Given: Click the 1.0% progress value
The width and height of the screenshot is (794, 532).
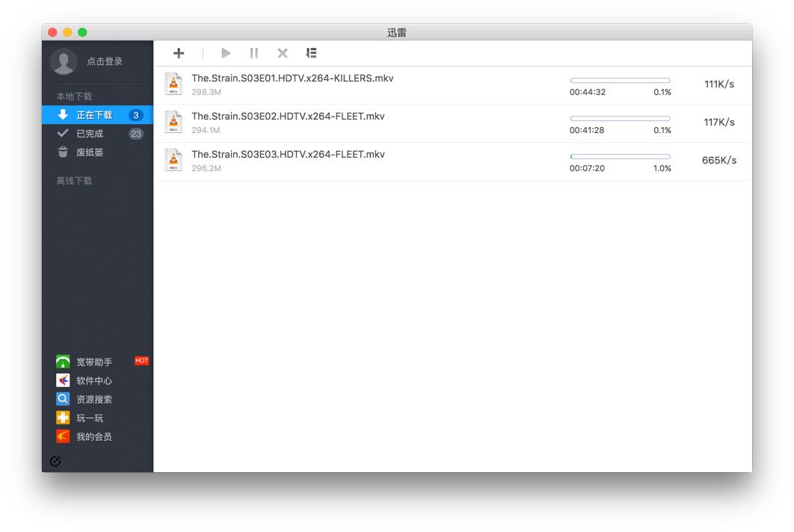Looking at the screenshot, I should (662, 168).
